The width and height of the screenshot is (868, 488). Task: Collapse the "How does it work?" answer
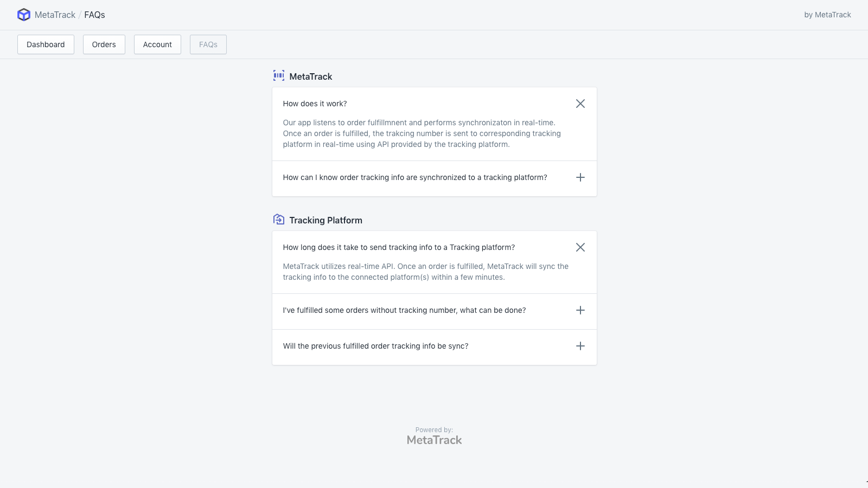[x=580, y=104]
